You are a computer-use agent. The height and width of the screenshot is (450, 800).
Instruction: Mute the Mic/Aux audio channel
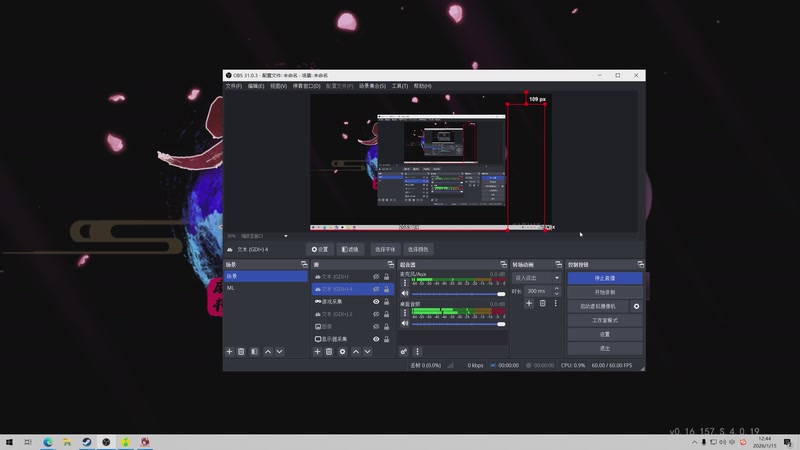click(x=405, y=293)
